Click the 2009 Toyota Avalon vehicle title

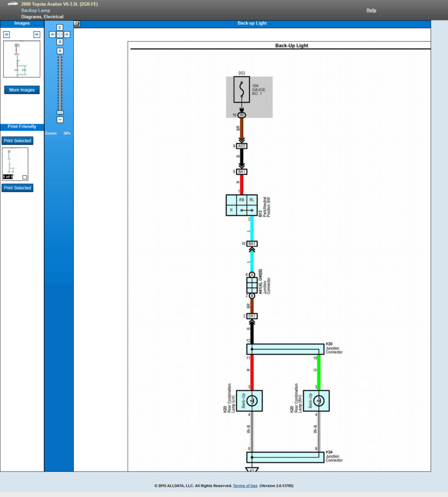tap(59, 4)
